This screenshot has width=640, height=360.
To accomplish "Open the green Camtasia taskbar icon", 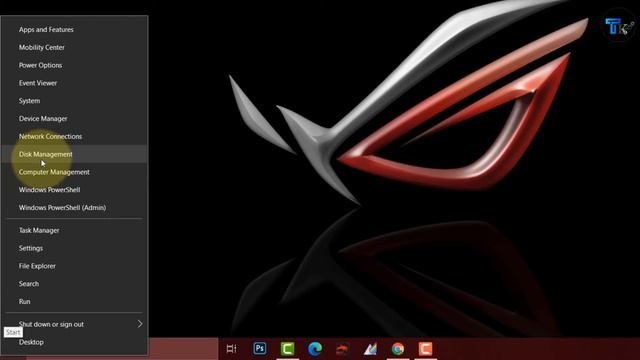I will 287,349.
